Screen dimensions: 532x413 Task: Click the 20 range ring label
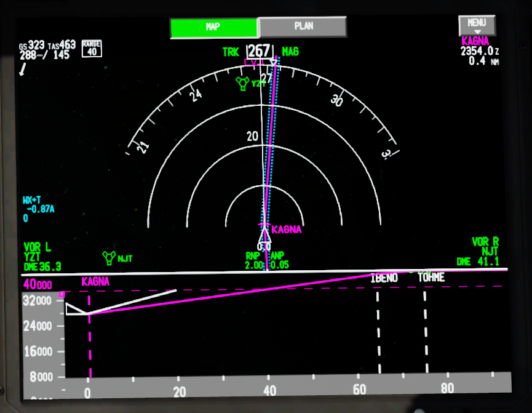click(x=252, y=136)
